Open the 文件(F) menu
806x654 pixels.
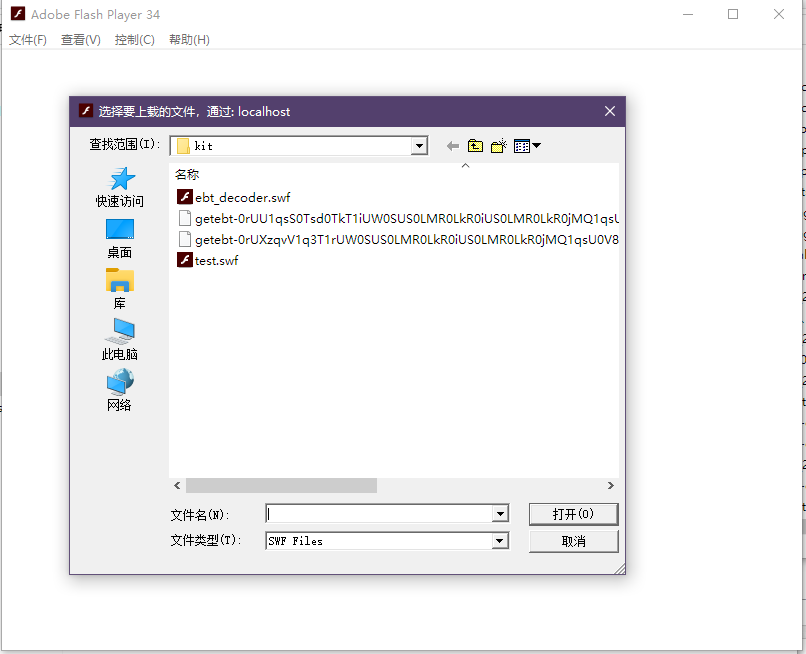tap(28, 40)
